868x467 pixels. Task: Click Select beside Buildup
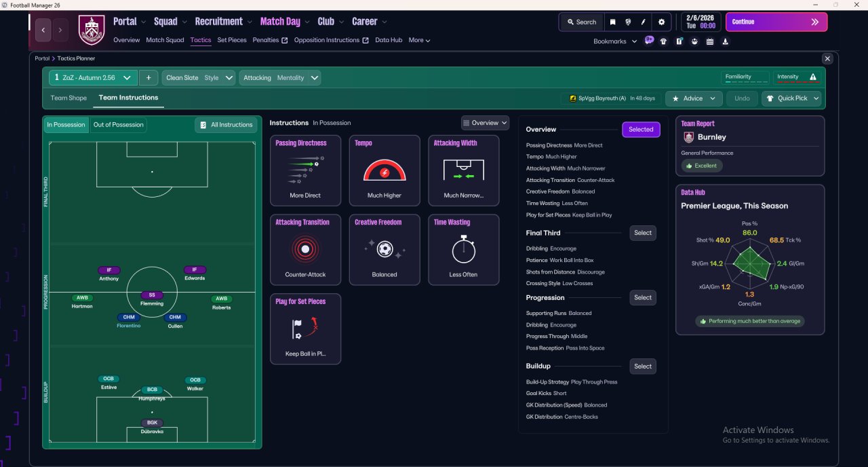[643, 367]
